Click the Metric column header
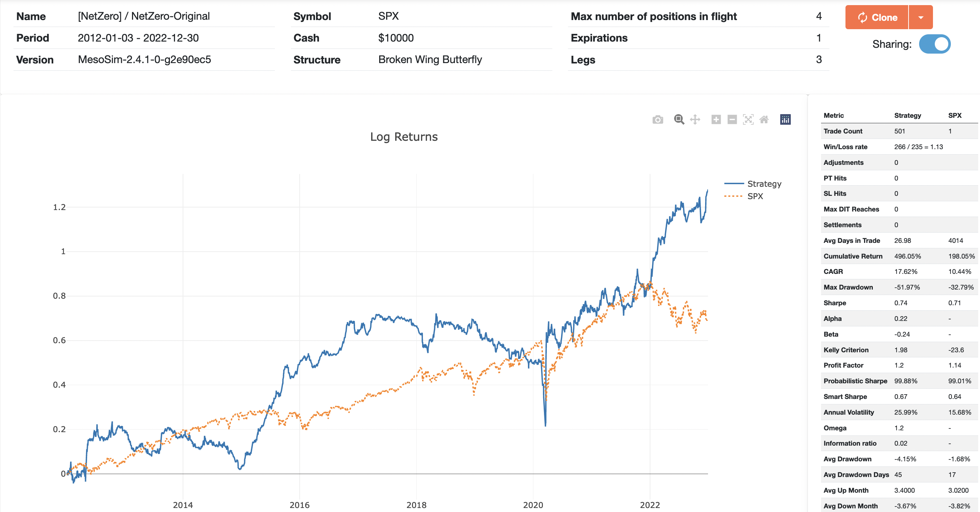The height and width of the screenshot is (512, 980). tap(833, 116)
